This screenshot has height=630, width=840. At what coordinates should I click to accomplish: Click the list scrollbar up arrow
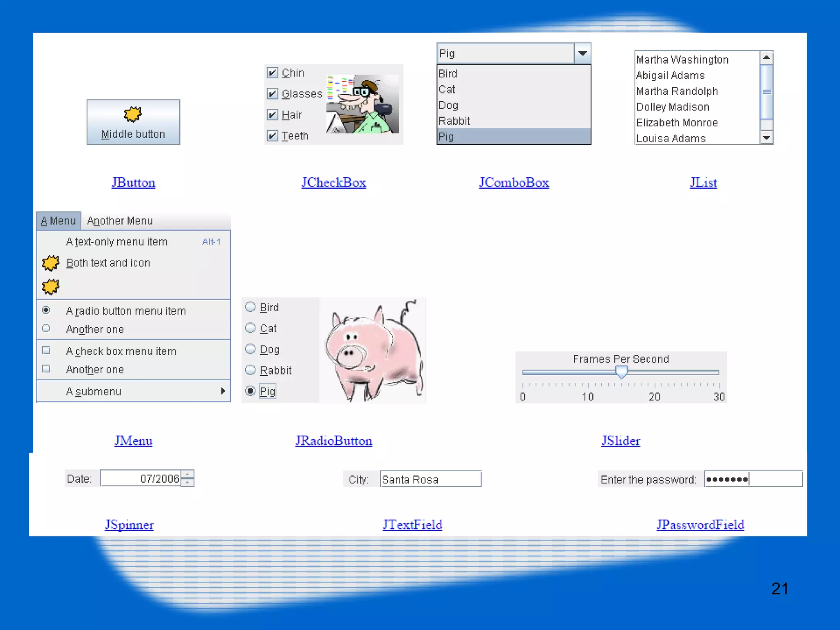[x=766, y=58]
